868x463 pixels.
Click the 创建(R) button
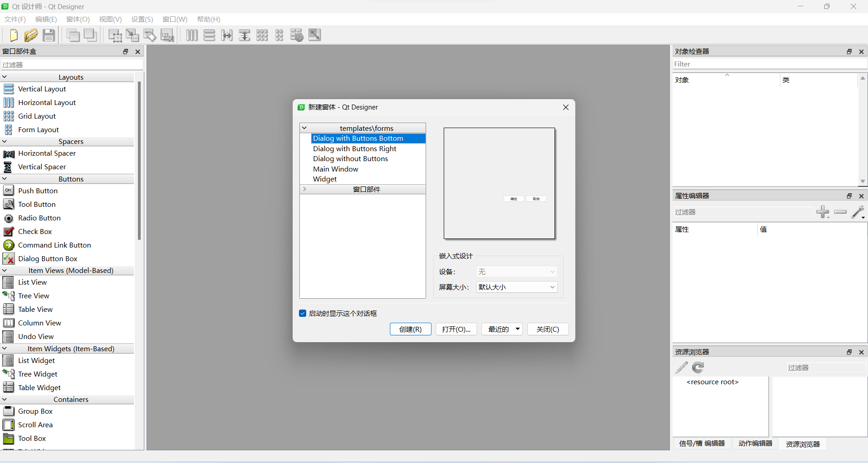pyautogui.click(x=410, y=329)
